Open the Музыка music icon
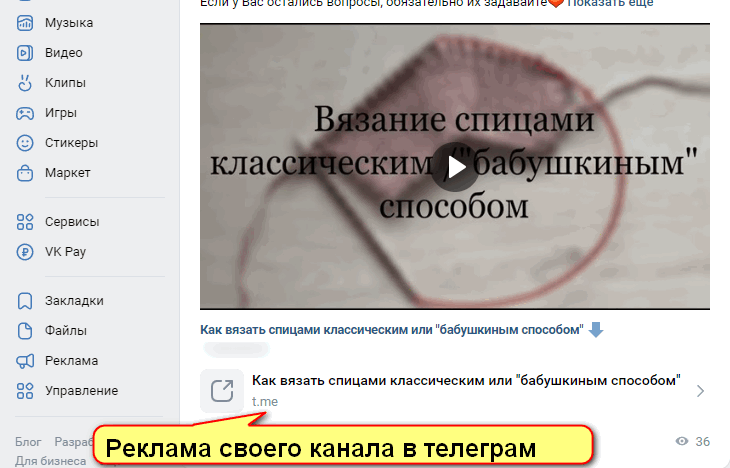Screen dimensions: 730x468 pyautogui.click(x=25, y=23)
